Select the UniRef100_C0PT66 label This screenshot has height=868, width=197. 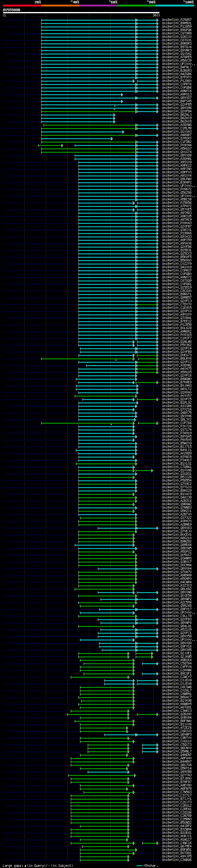177,423
